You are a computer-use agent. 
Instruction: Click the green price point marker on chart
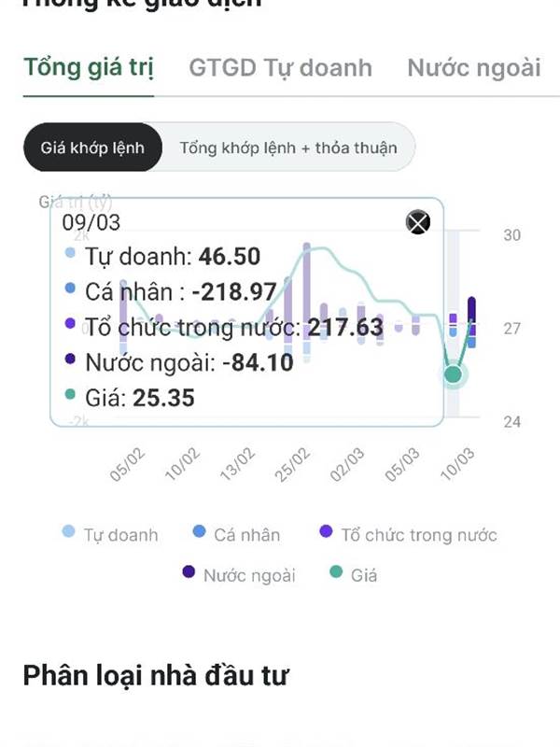(454, 374)
